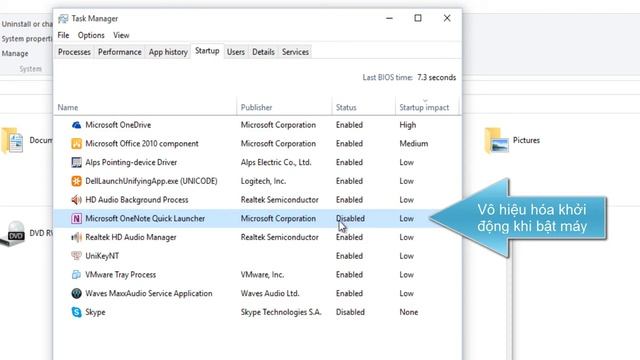Click 'Alps Electric Co., Ltd.' publisher cell
Screen dimensions: 640x360
point(276,162)
